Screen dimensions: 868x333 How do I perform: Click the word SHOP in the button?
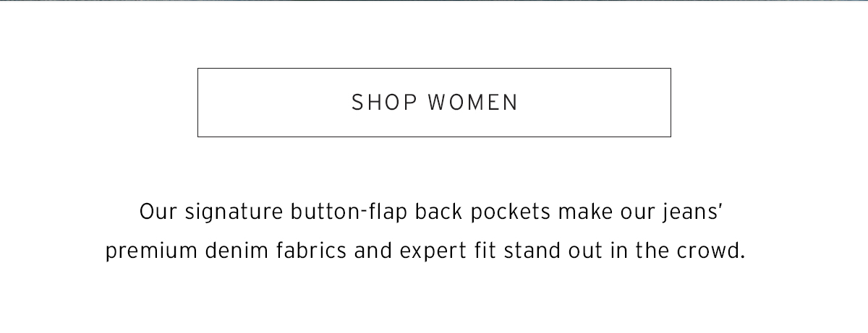[x=384, y=103]
